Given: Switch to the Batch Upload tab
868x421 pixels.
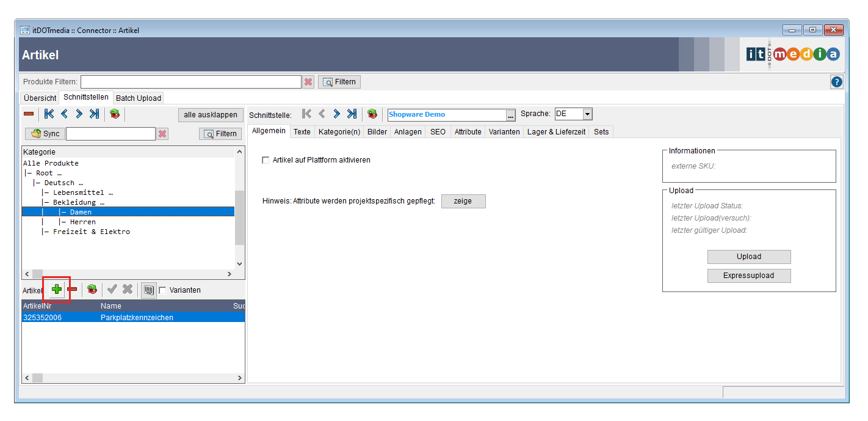Looking at the screenshot, I should pos(139,98).
